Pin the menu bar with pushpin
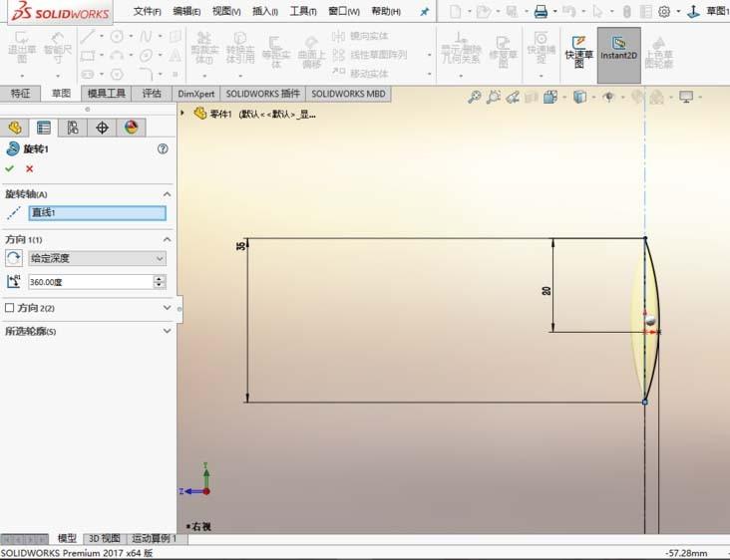Viewport: 730px width, 560px height. 424,12
